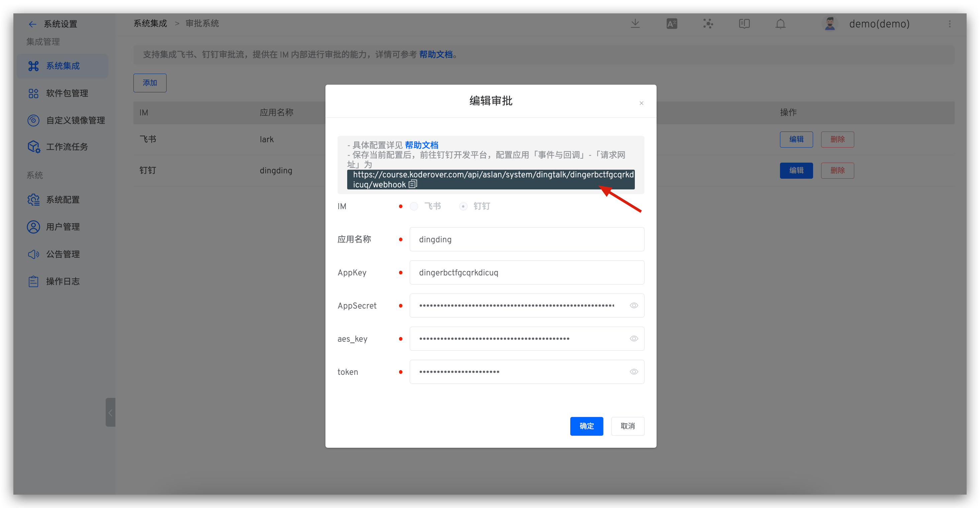Toggle token visibility eye icon
The height and width of the screenshot is (508, 980).
pos(633,372)
